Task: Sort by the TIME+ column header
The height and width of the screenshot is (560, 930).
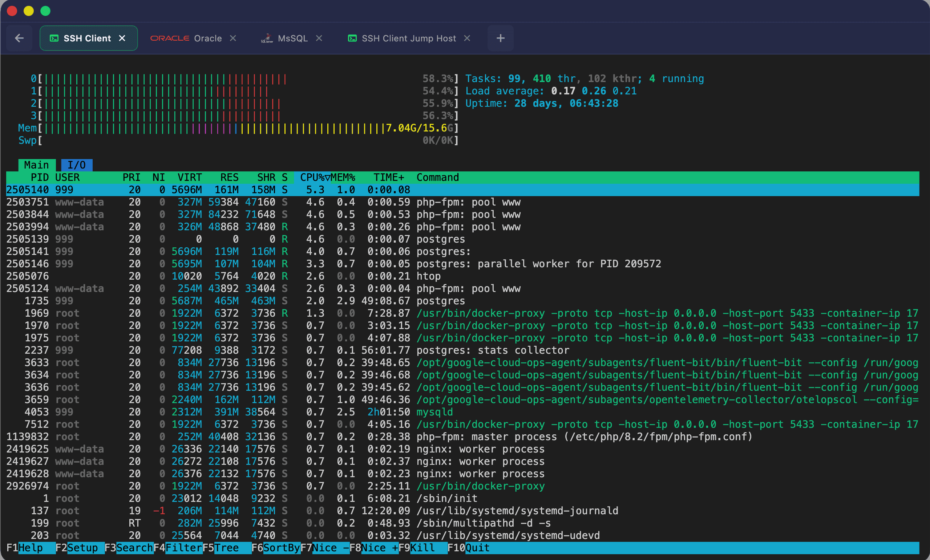Action: (389, 177)
